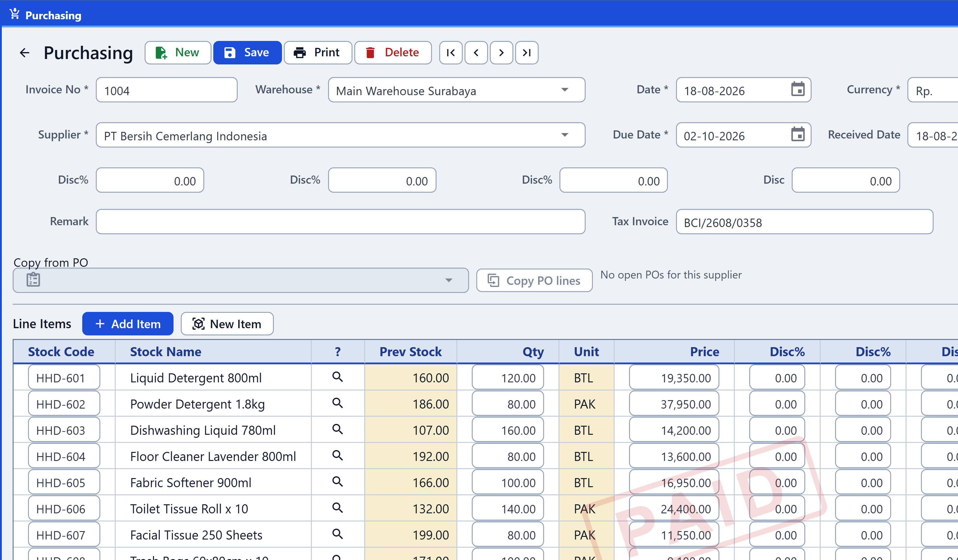Click the first header Disc% field
This screenshot has height=560, width=958.
(x=150, y=180)
